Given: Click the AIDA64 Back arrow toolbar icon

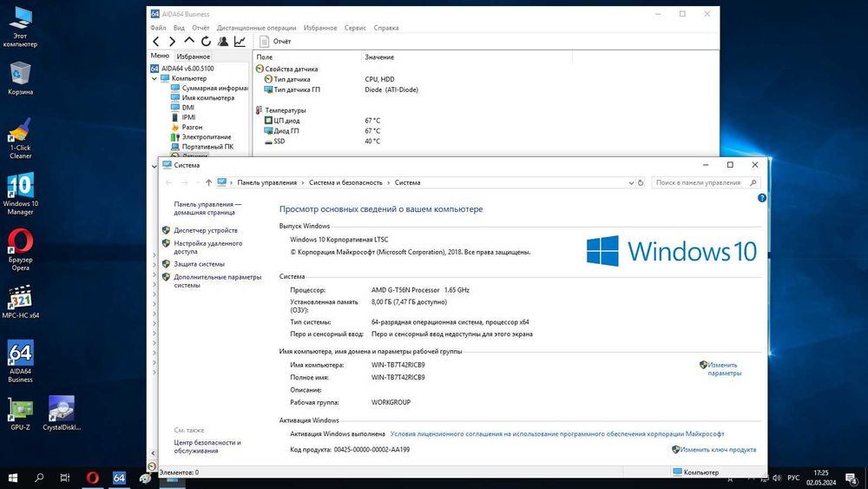Looking at the screenshot, I should (156, 42).
